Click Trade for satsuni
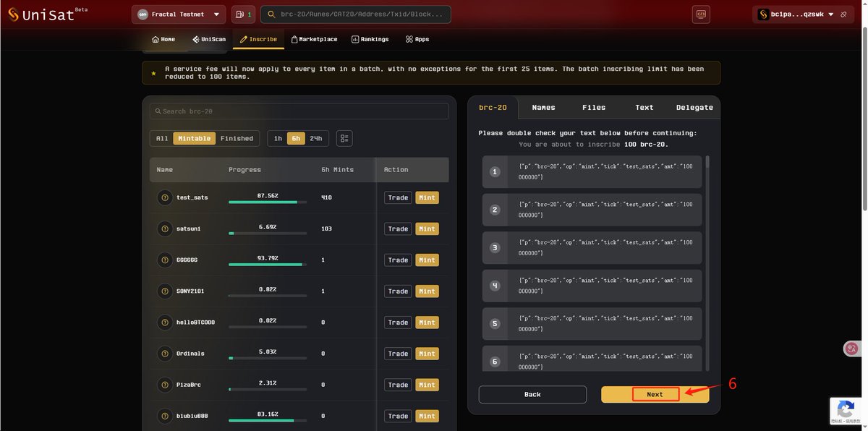 [x=398, y=229]
